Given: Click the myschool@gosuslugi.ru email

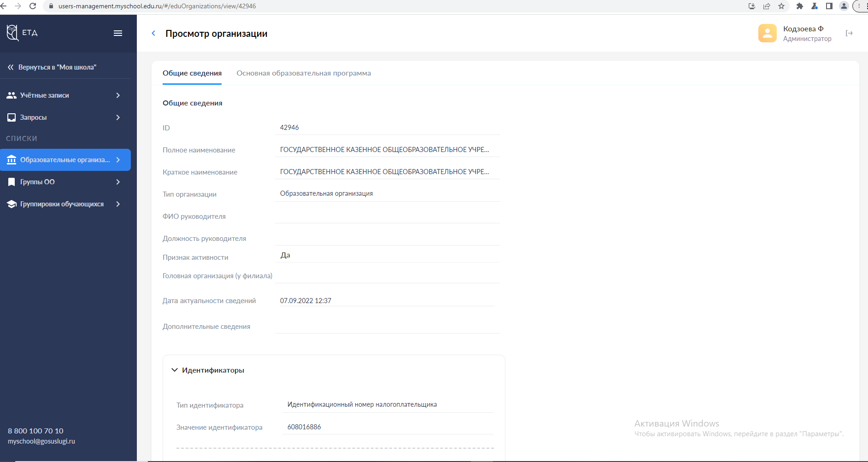Looking at the screenshot, I should pyautogui.click(x=41, y=441).
